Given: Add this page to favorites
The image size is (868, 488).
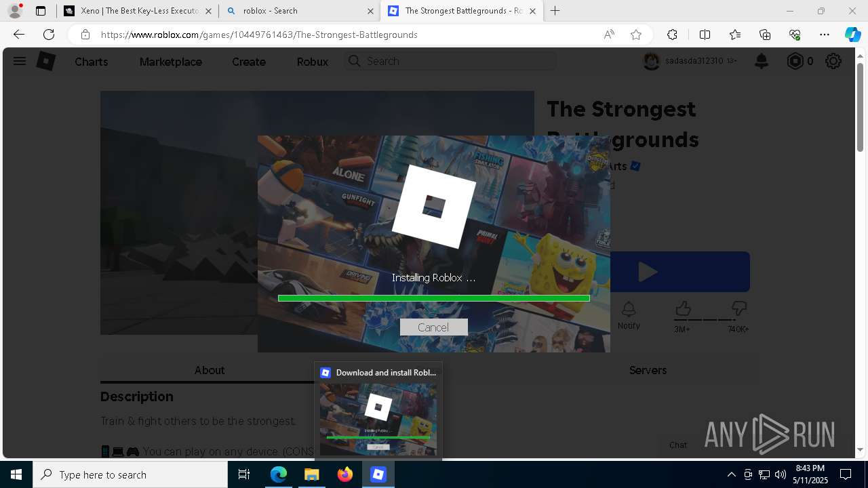Looking at the screenshot, I should tap(636, 35).
